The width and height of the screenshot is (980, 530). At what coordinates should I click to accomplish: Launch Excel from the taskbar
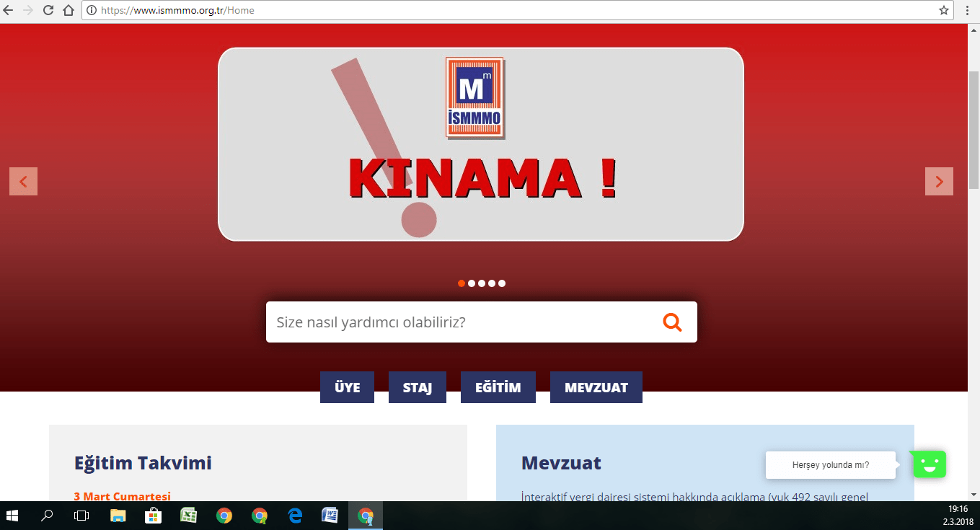[x=188, y=516]
